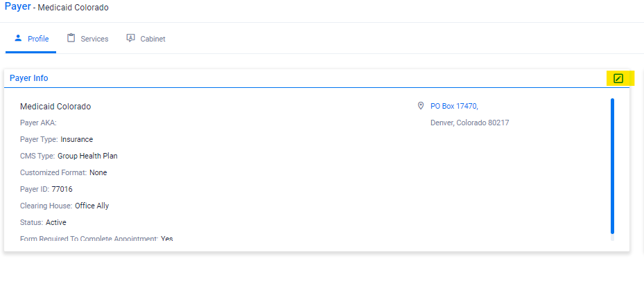Click the Cabinet tab's icon
644x306 pixels.
(130, 38)
